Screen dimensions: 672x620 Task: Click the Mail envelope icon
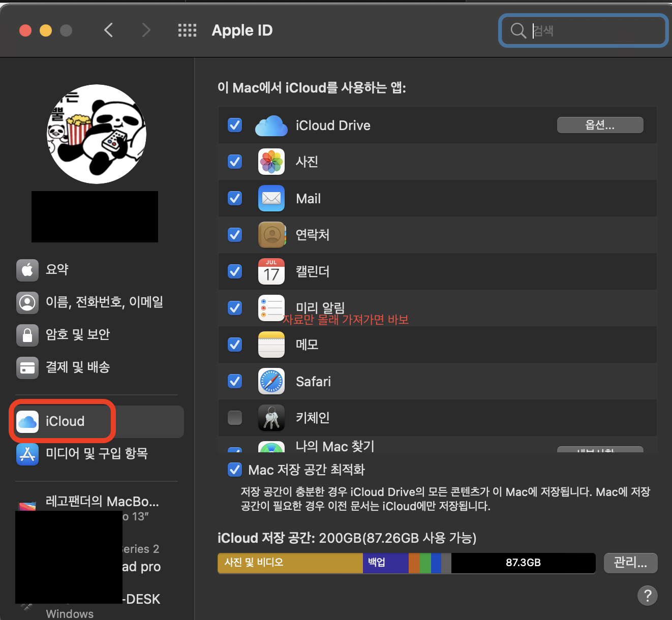[271, 198]
